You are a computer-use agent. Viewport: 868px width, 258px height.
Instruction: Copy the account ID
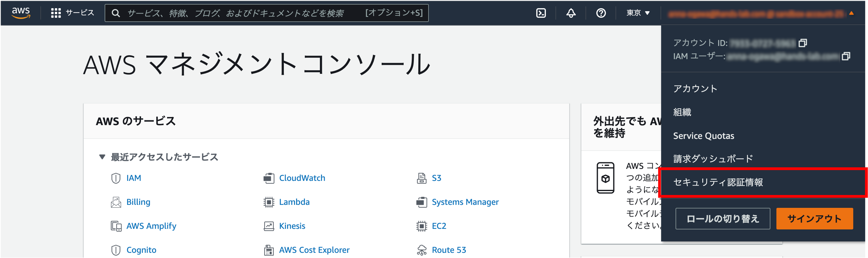click(x=803, y=43)
